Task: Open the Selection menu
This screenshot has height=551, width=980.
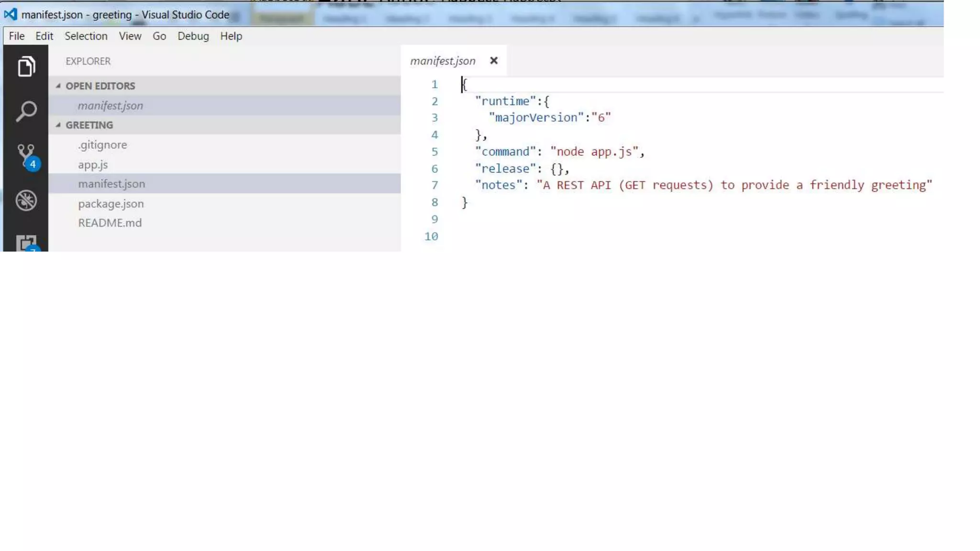Action: (86, 36)
